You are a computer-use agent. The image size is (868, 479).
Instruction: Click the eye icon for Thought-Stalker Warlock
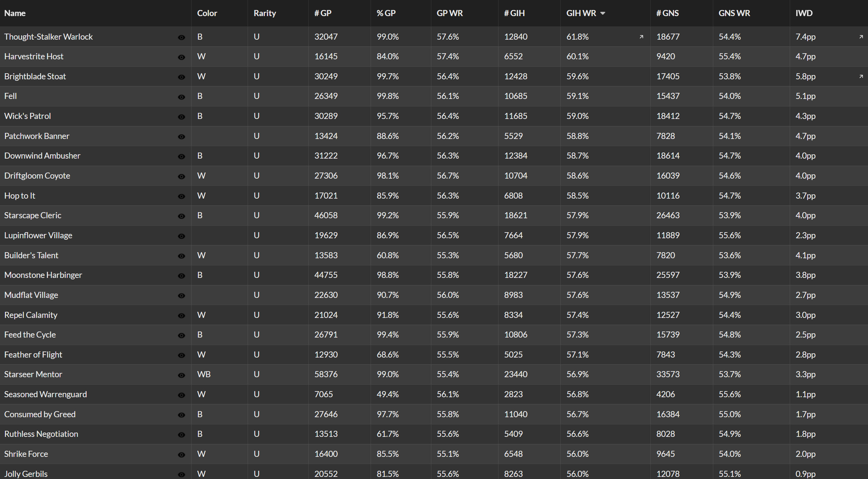pos(182,38)
